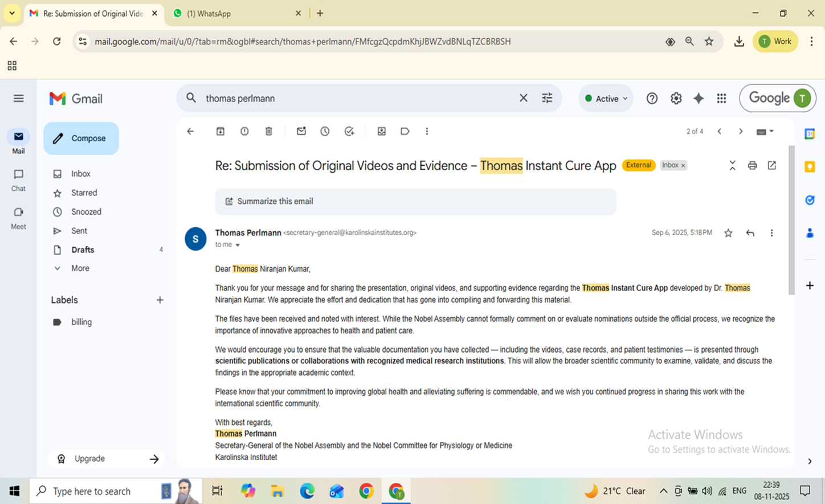The image size is (825, 504).
Task: Snooze this email with clock icon
Action: click(x=325, y=132)
